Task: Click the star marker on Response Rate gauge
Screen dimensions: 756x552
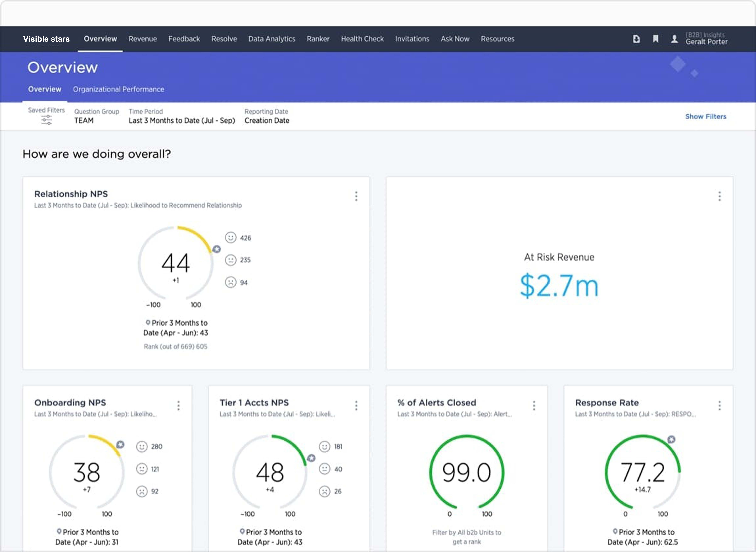Action: [671, 439]
